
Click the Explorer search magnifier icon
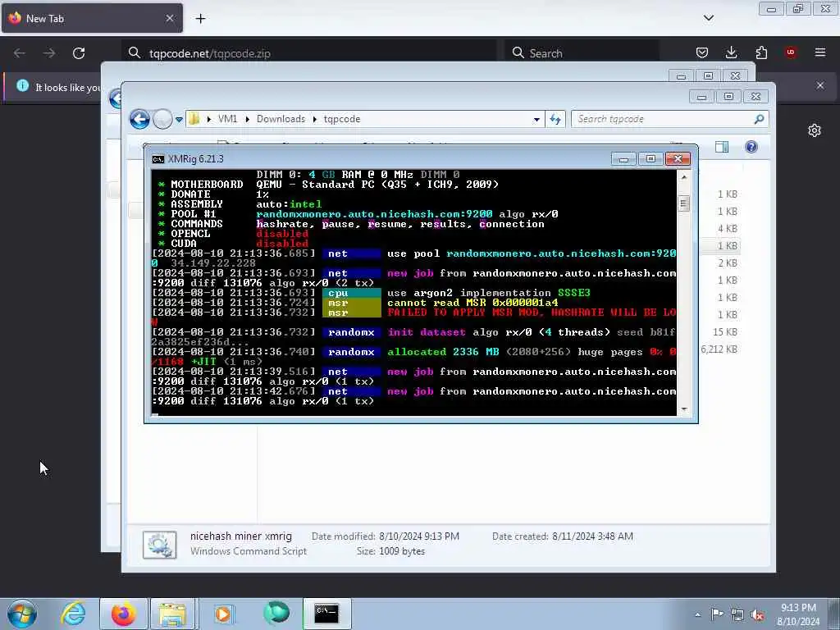point(759,119)
